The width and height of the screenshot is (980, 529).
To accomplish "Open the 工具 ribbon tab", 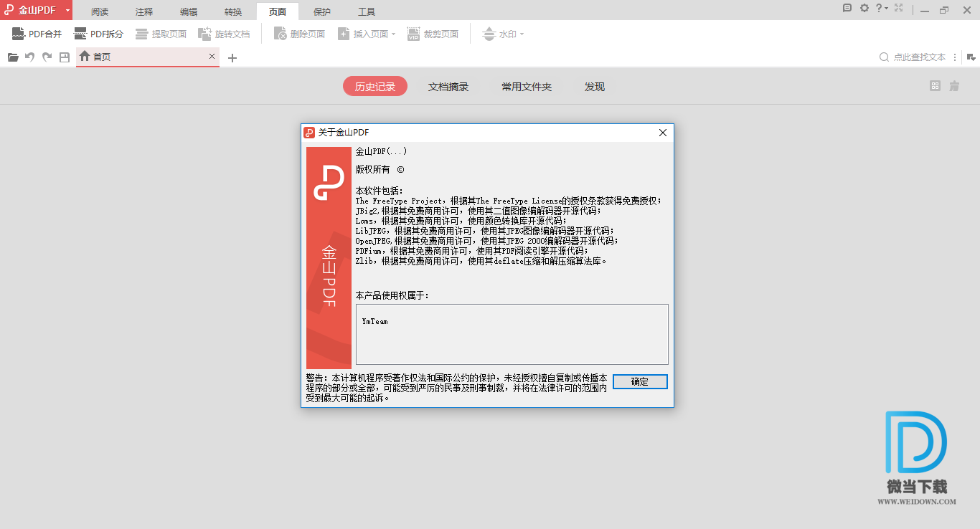I will coord(367,12).
